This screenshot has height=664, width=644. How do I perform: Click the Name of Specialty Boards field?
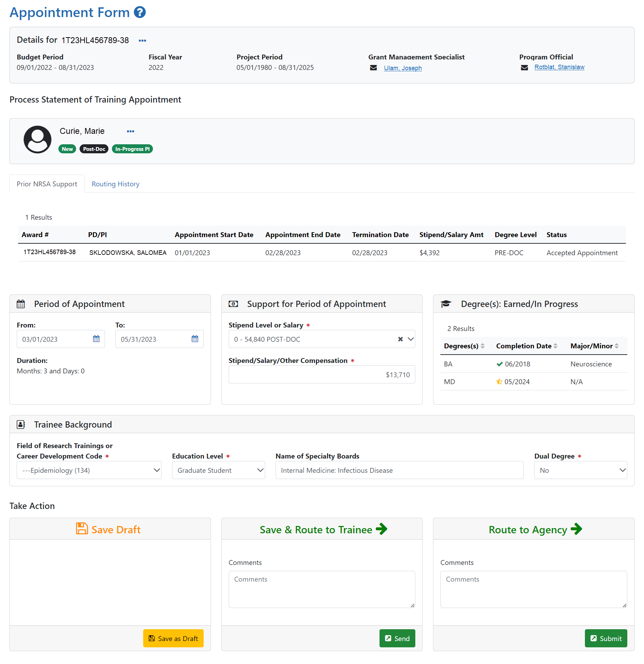click(x=399, y=470)
